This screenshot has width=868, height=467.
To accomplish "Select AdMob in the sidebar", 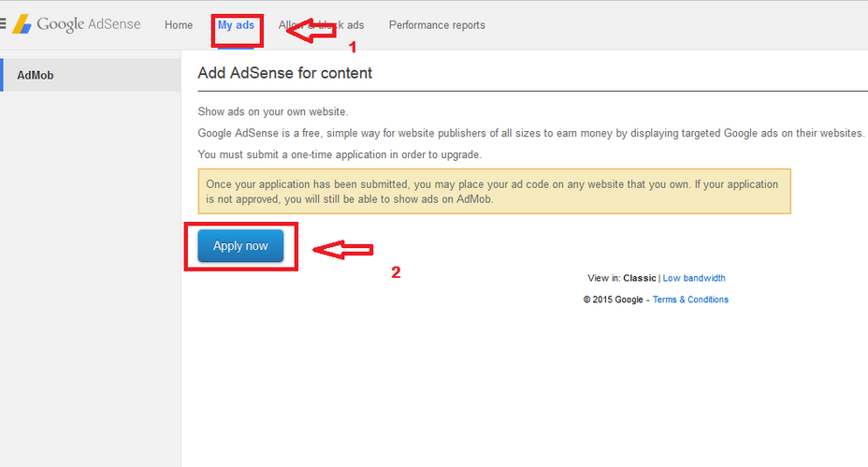I will coord(90,75).
